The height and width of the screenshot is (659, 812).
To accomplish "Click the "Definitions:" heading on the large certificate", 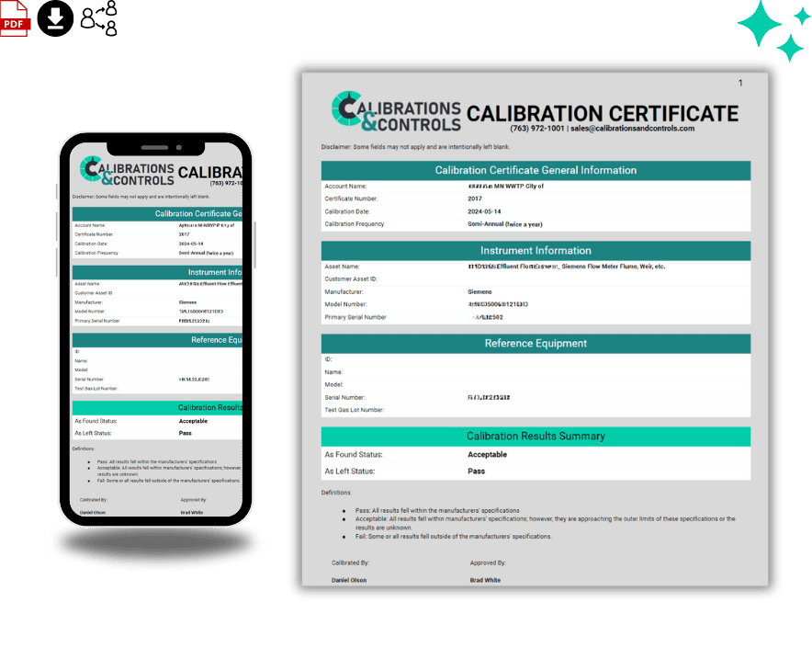I will pos(336,493).
